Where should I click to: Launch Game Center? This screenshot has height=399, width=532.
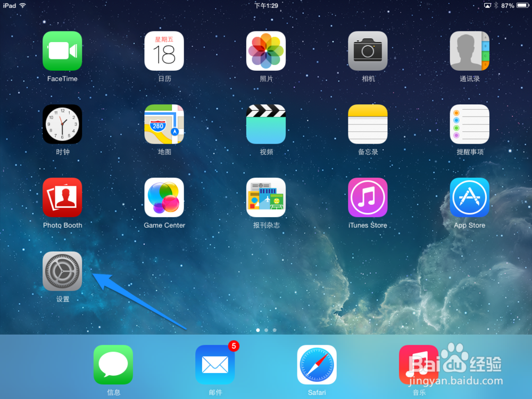(x=164, y=197)
